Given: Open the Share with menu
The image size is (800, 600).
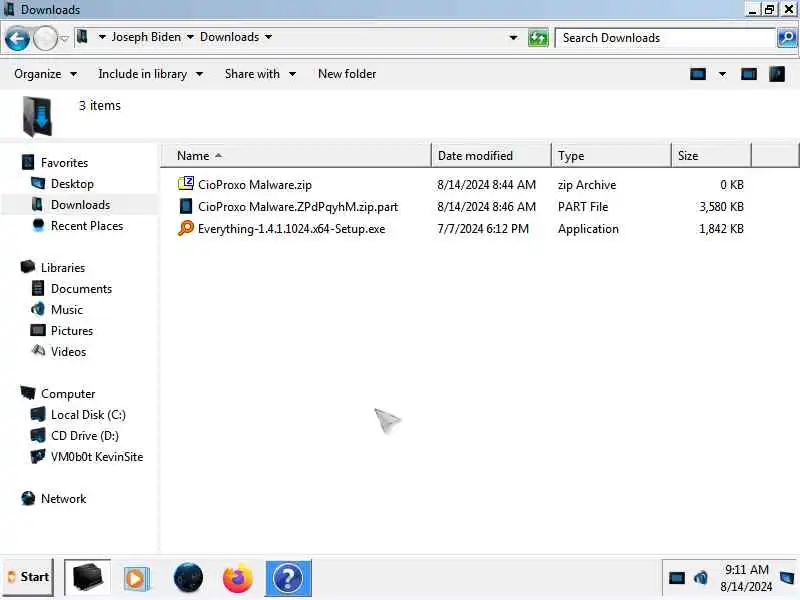Looking at the screenshot, I should [260, 74].
